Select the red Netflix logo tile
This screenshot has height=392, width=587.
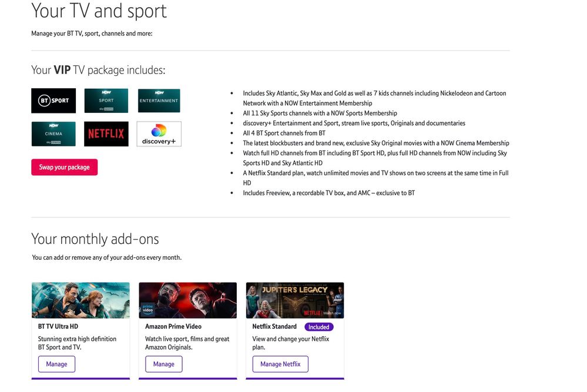[106, 134]
